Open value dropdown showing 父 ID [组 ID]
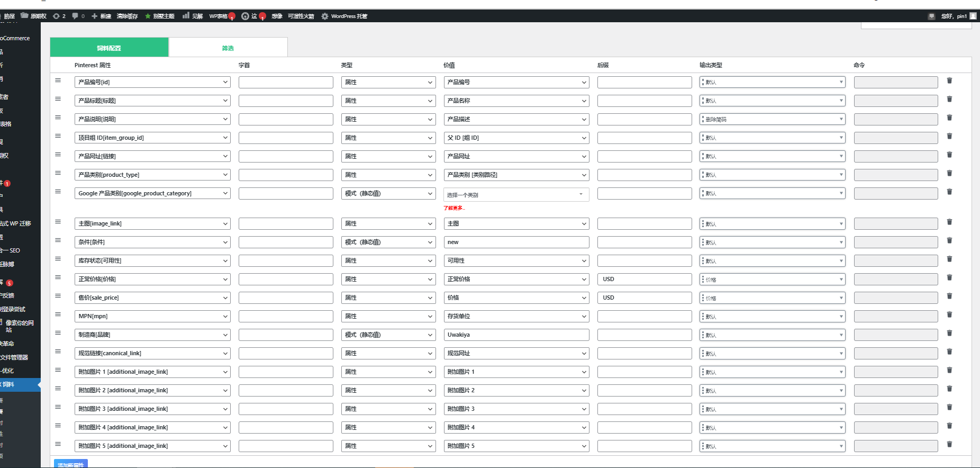 [516, 138]
